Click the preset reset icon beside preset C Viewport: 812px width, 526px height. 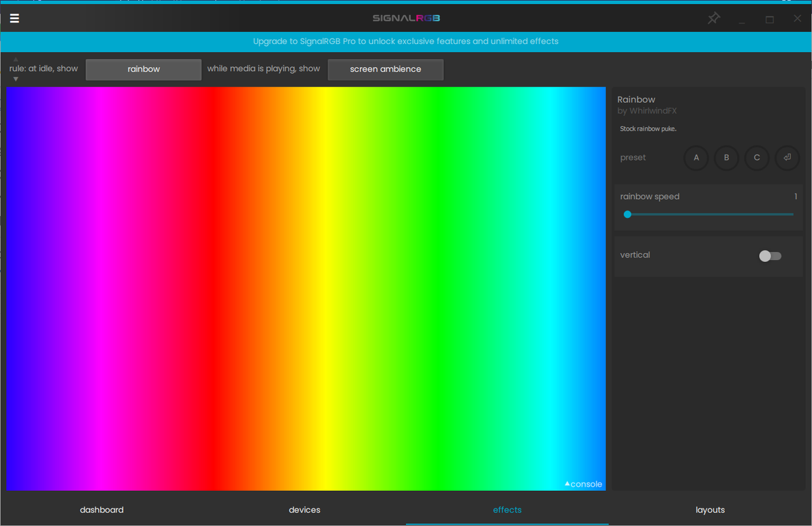point(787,158)
